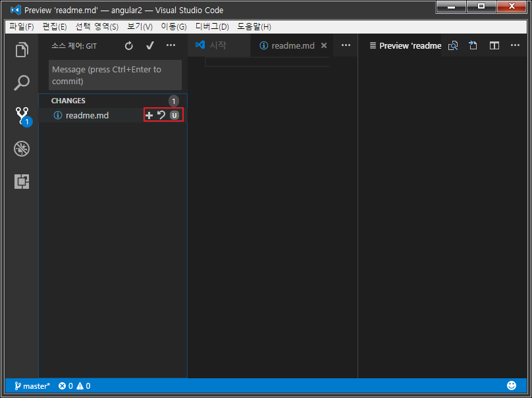Open the Search view in activity bar
532x398 pixels.
coord(22,83)
